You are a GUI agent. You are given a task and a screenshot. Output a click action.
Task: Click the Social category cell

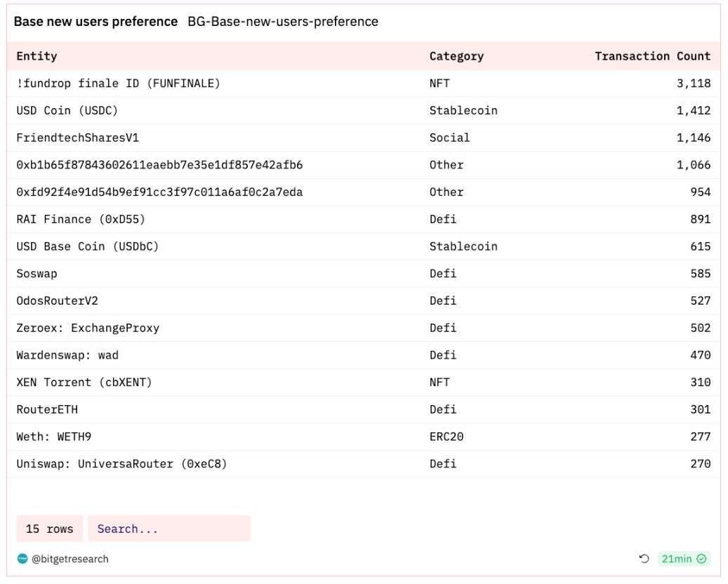coord(449,138)
